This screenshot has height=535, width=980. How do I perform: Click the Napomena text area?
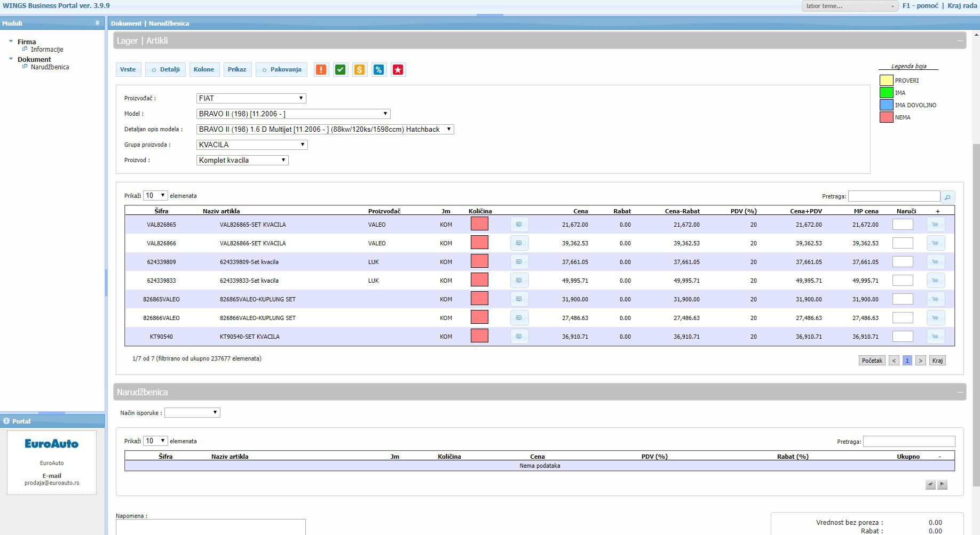pos(211,527)
